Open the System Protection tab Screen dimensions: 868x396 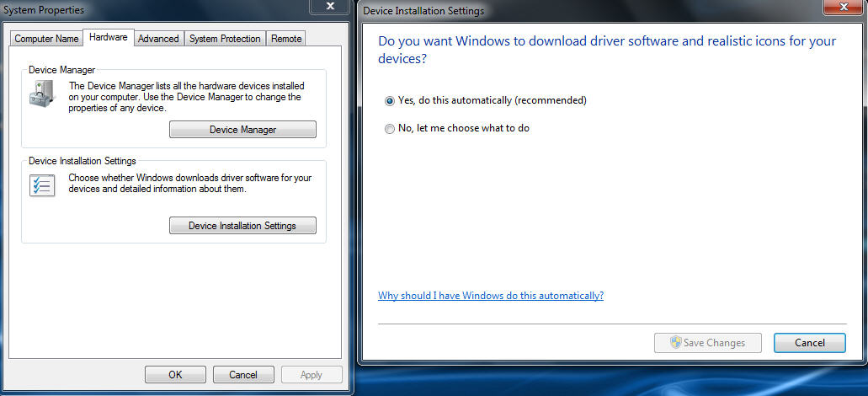(225, 39)
